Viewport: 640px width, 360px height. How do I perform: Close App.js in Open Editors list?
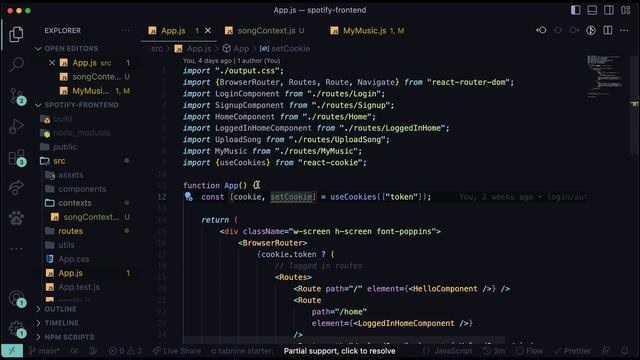click(52, 63)
